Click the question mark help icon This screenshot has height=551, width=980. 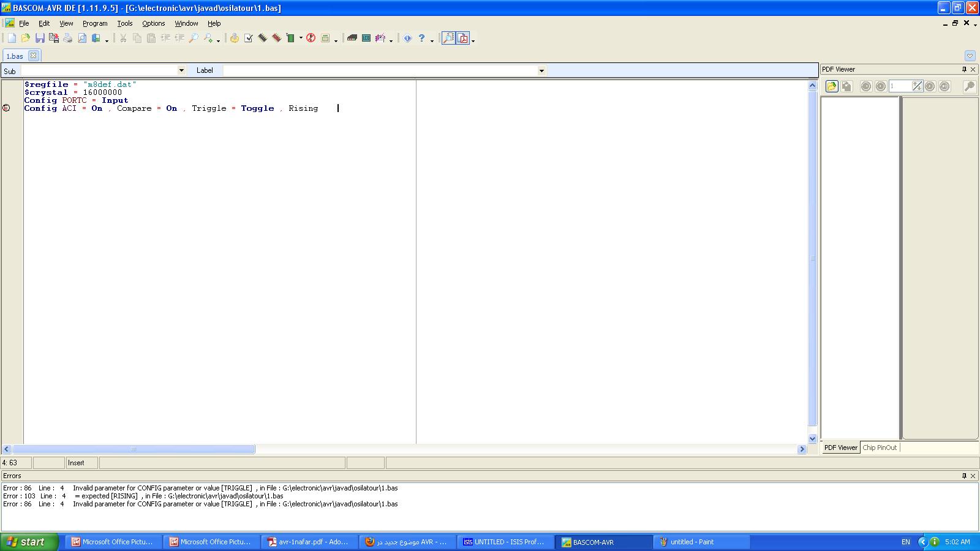tap(421, 38)
